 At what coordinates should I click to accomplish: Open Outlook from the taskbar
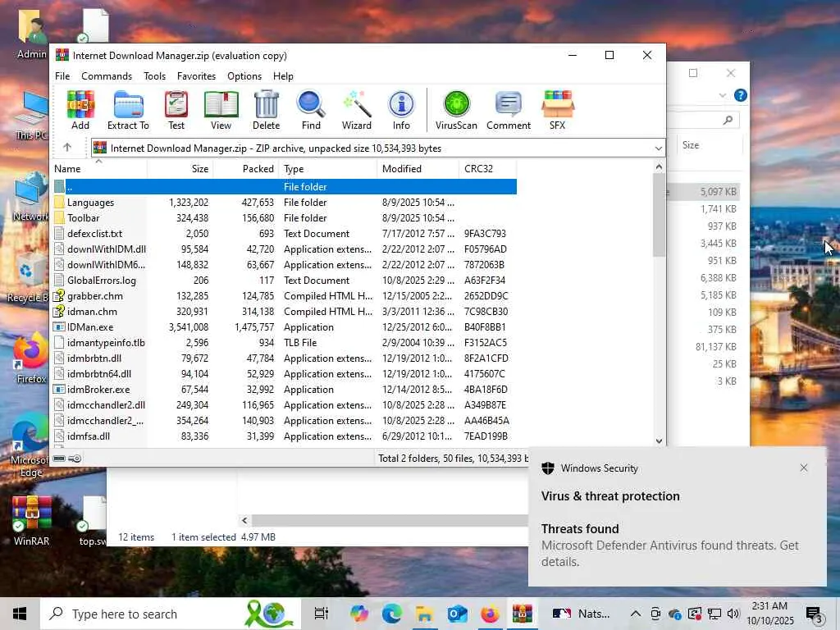pos(458,614)
